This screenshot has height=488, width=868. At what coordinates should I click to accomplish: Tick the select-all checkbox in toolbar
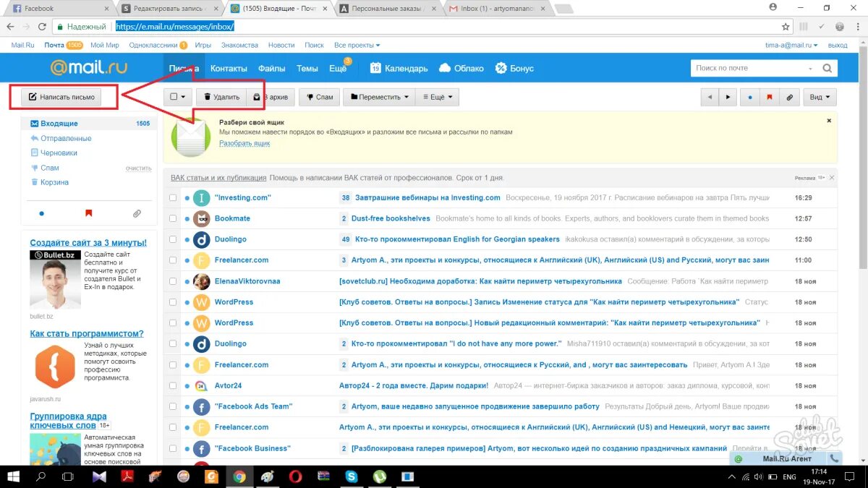(173, 97)
